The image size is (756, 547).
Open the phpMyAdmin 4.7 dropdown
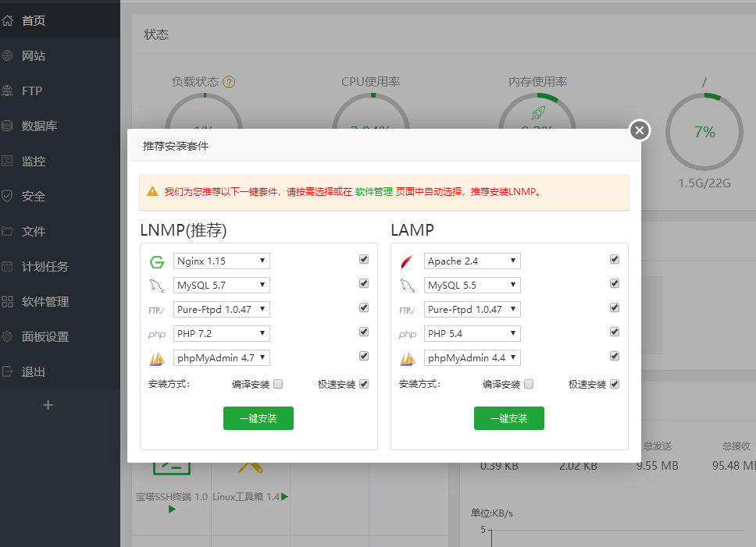click(x=221, y=357)
